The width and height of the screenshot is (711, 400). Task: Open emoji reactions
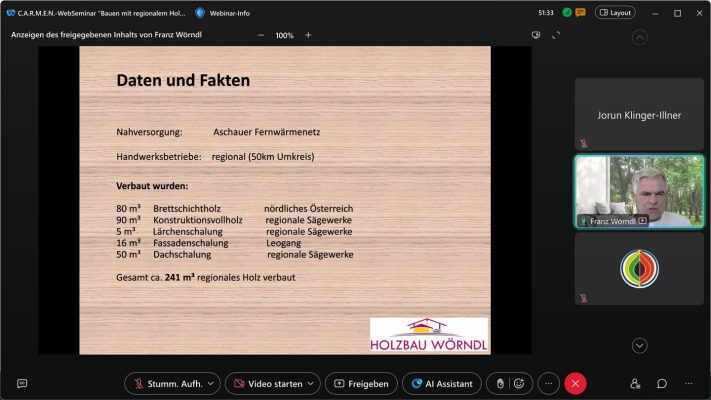[x=519, y=384]
